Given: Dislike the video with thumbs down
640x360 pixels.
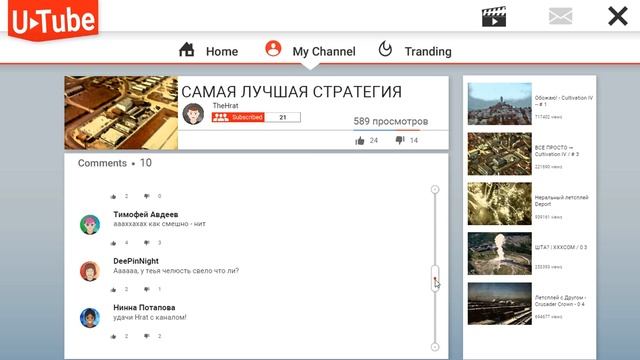Looking at the screenshot, I should tap(400, 140).
